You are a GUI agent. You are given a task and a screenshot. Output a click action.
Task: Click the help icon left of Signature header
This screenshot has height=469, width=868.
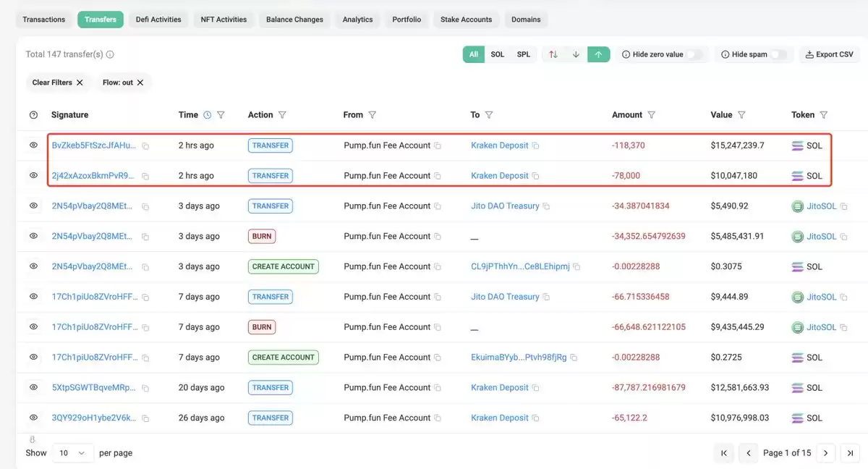[x=33, y=115]
